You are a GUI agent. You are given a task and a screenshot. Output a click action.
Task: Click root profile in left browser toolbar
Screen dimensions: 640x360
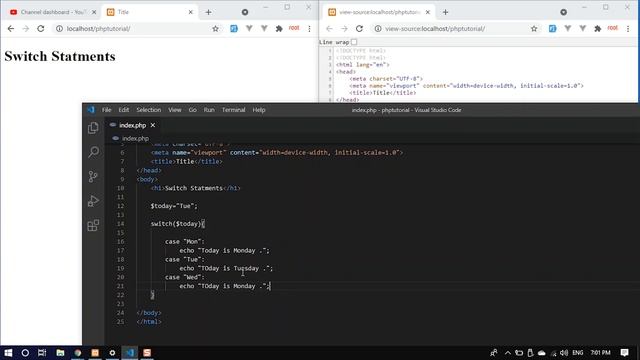(294, 28)
